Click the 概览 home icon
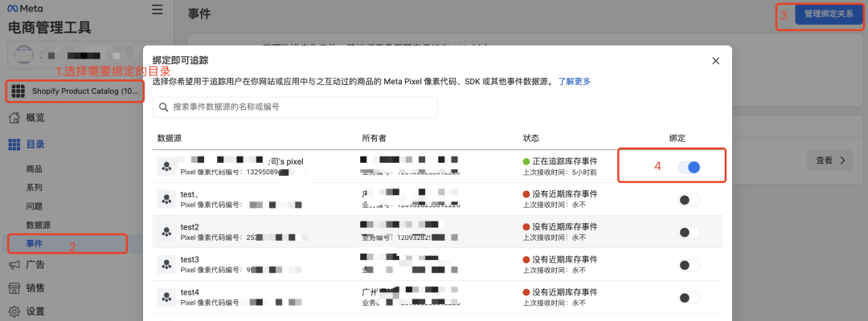 pyautogui.click(x=15, y=117)
